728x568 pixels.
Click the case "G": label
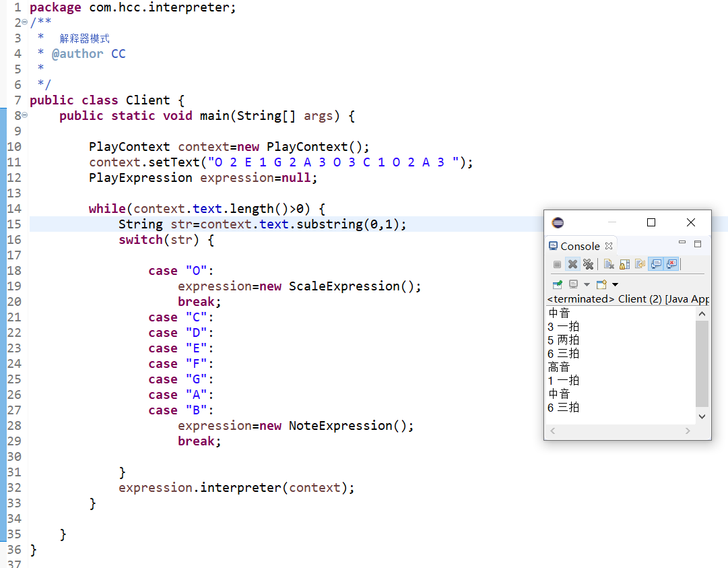(x=181, y=379)
